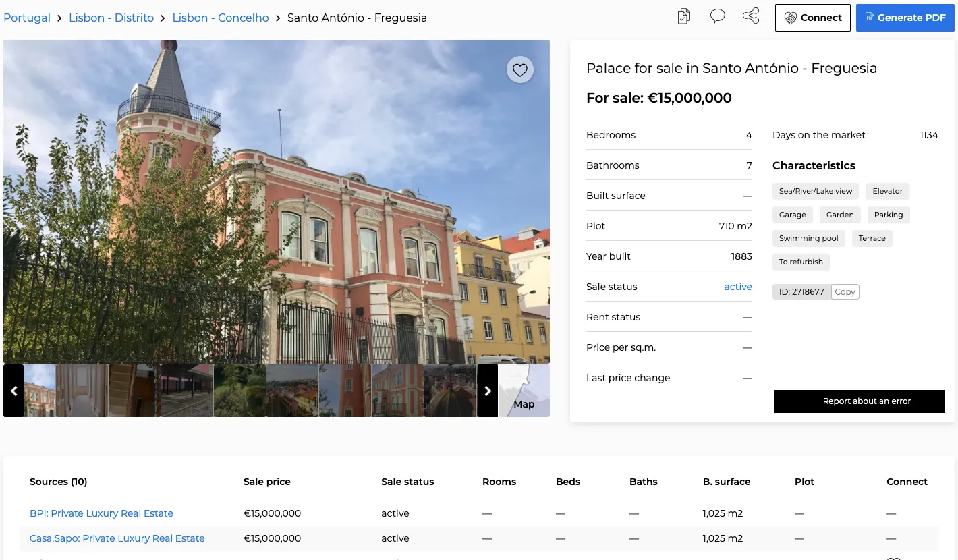Select the hallway interior thumbnail
This screenshot has width=958, height=560.
(82, 391)
